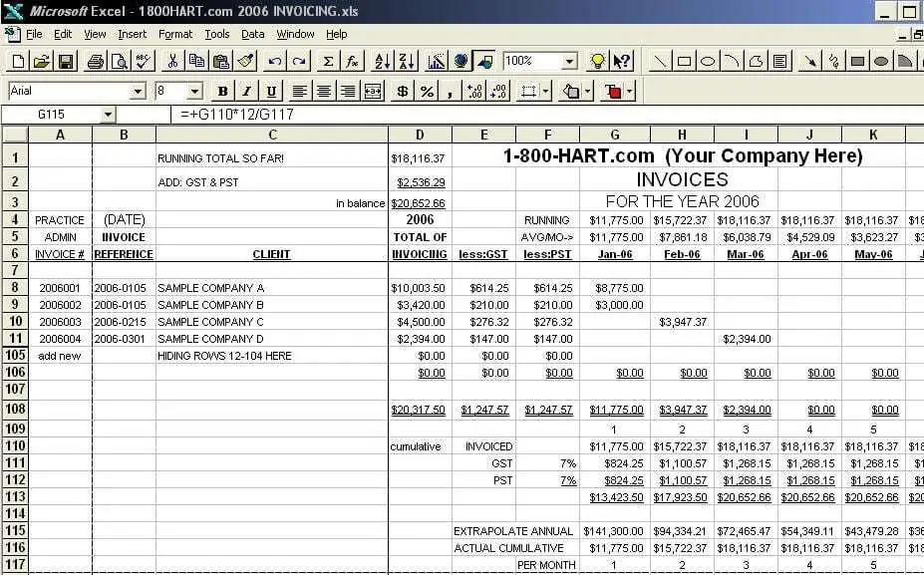The height and width of the screenshot is (575, 924).
Task: Open the Format menu
Action: pyautogui.click(x=175, y=34)
